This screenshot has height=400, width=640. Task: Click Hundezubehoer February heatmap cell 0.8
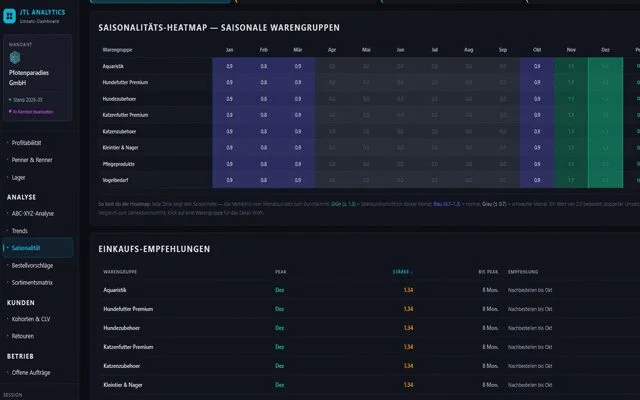pyautogui.click(x=264, y=99)
